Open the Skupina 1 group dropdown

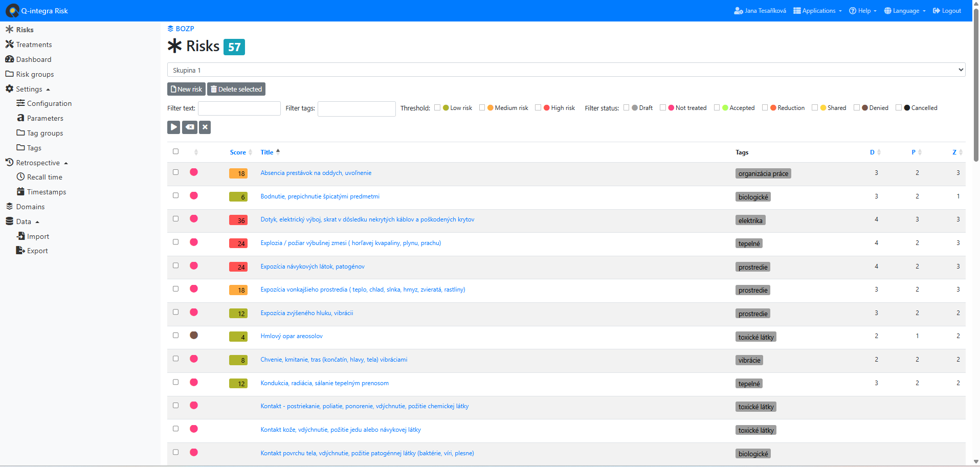(x=566, y=70)
